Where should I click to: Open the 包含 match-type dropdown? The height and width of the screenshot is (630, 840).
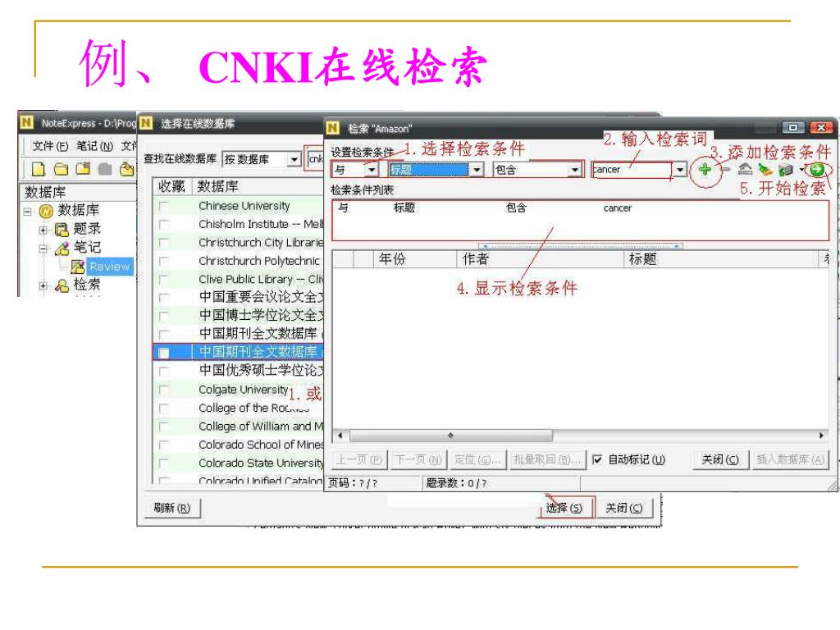point(575,170)
